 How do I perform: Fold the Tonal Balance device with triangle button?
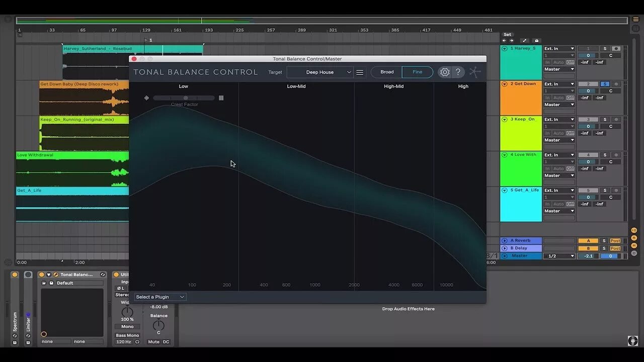(49, 275)
